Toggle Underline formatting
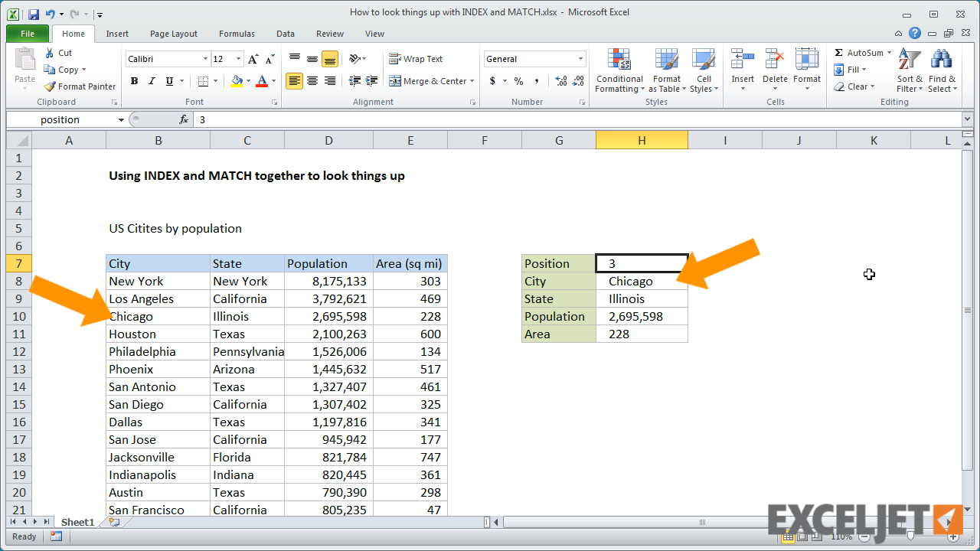 [x=168, y=81]
